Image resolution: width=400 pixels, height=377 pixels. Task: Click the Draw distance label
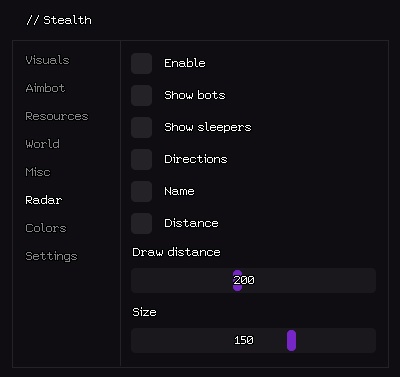pos(176,252)
